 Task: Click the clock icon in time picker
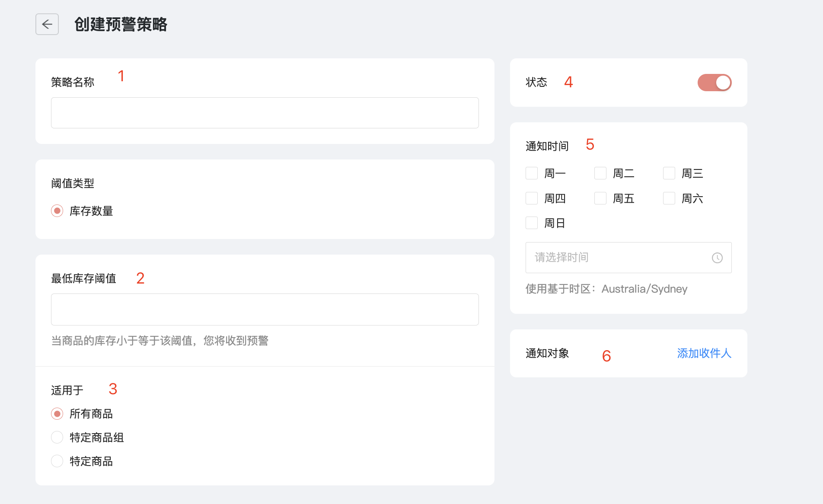pos(717,258)
